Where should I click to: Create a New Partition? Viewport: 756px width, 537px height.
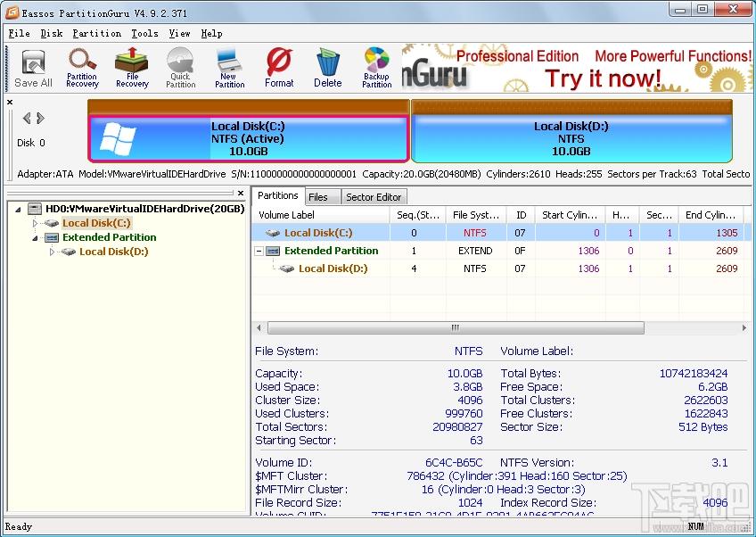[229, 68]
